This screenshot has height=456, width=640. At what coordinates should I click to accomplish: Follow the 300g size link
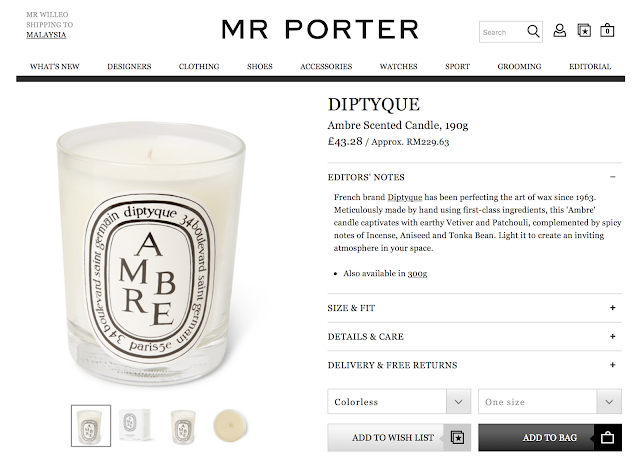(x=417, y=274)
